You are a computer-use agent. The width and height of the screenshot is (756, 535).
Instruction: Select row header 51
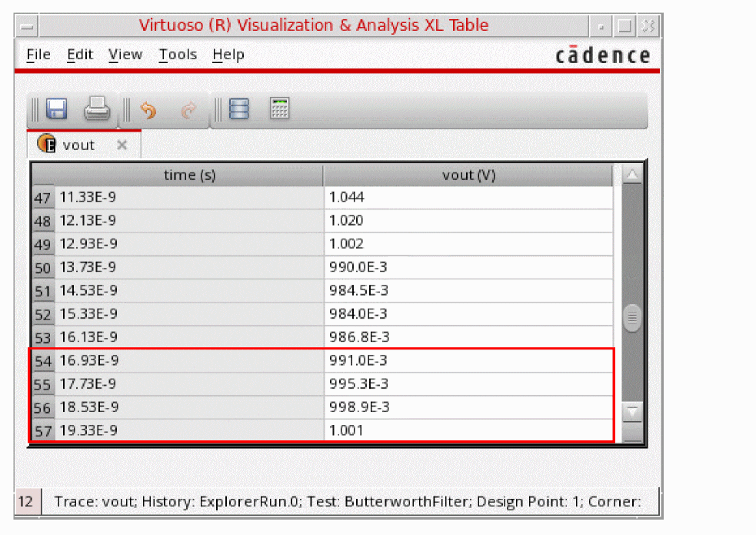click(x=43, y=291)
